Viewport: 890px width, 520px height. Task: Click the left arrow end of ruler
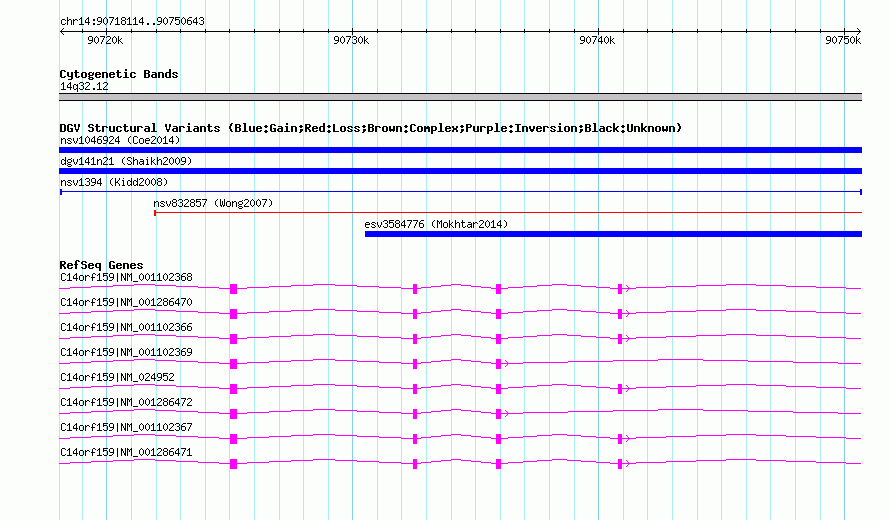click(62, 32)
